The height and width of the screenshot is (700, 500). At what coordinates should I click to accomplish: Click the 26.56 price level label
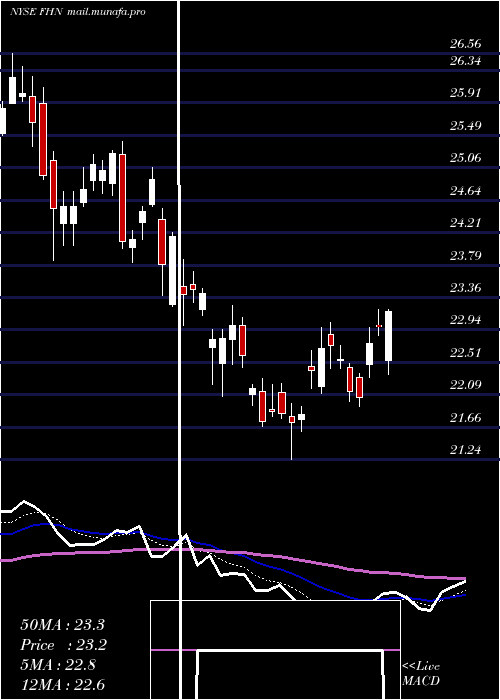point(466,44)
